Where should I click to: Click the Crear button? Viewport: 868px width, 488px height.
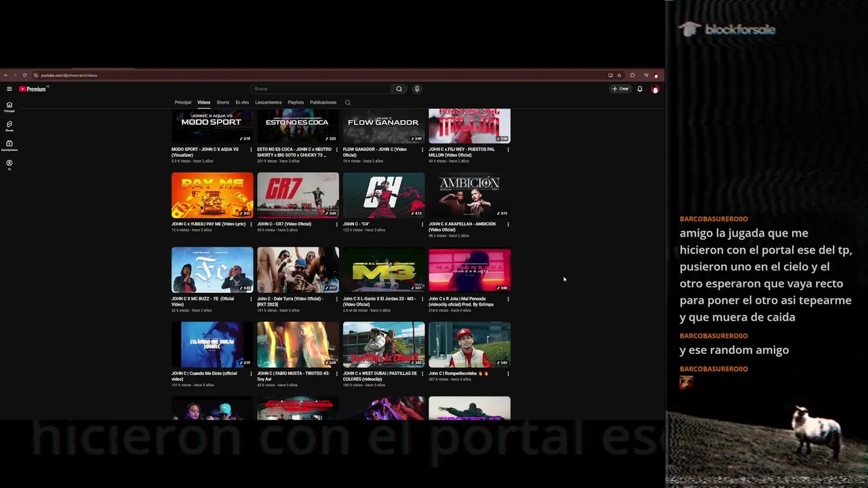[620, 89]
